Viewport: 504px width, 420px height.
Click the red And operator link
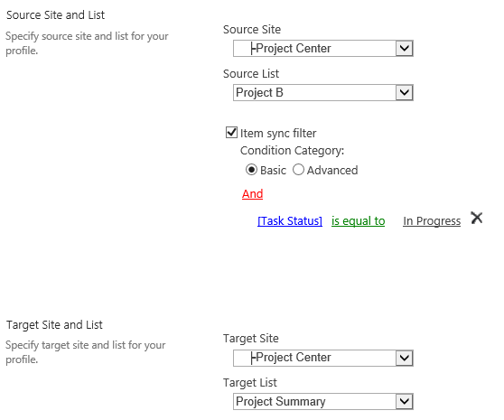click(x=252, y=194)
